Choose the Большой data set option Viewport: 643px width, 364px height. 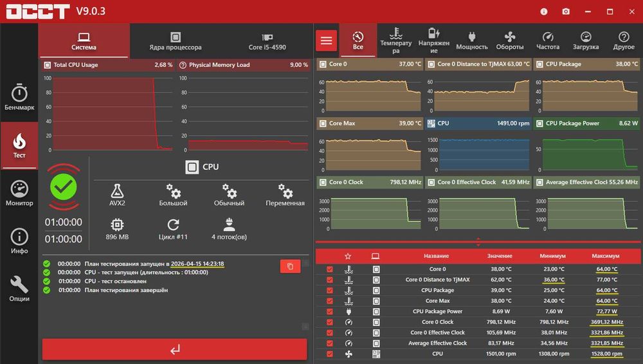tap(173, 194)
